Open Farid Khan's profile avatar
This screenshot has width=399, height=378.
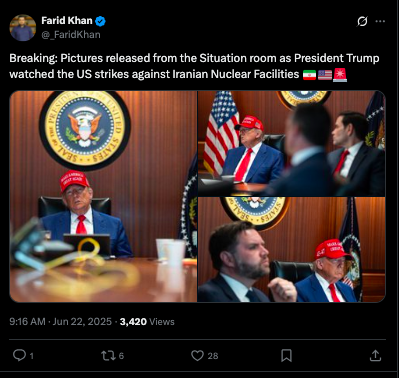[23, 28]
